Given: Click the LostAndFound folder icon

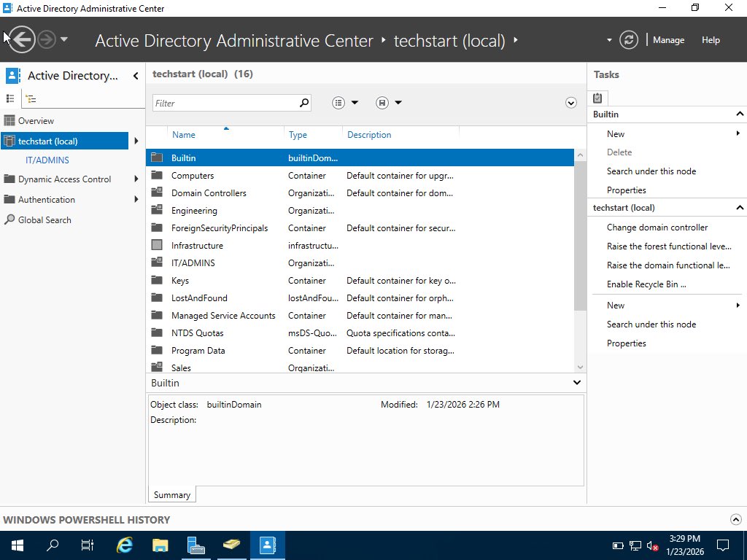Looking at the screenshot, I should pyautogui.click(x=157, y=297).
